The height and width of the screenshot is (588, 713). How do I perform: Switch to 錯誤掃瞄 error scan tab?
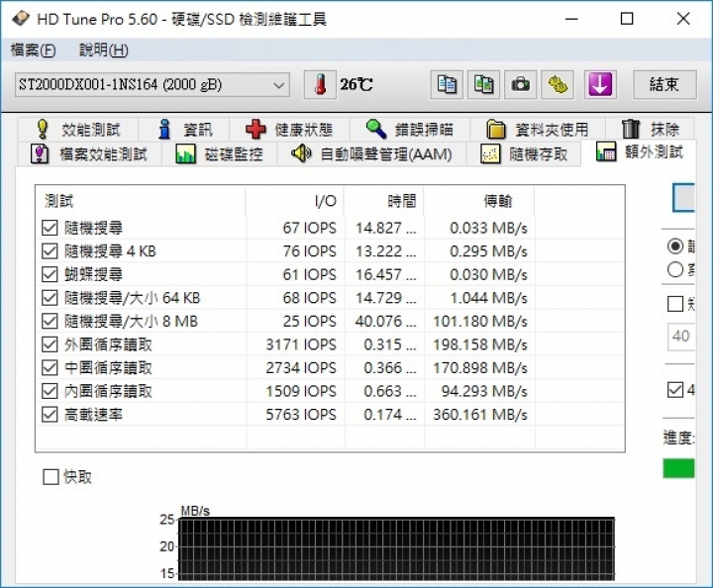pyautogui.click(x=410, y=130)
